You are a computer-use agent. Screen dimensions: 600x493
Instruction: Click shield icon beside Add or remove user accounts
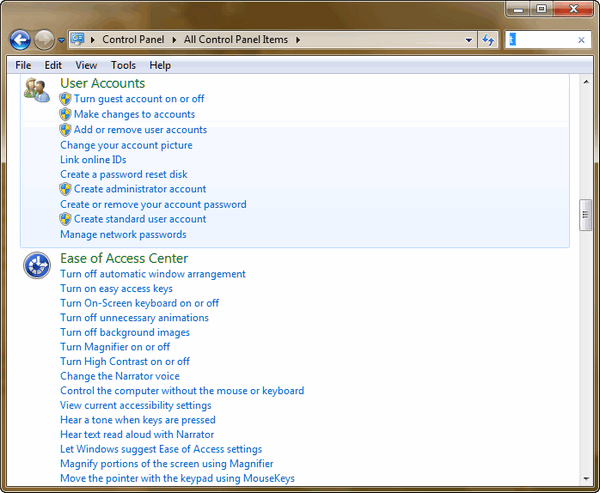point(65,130)
